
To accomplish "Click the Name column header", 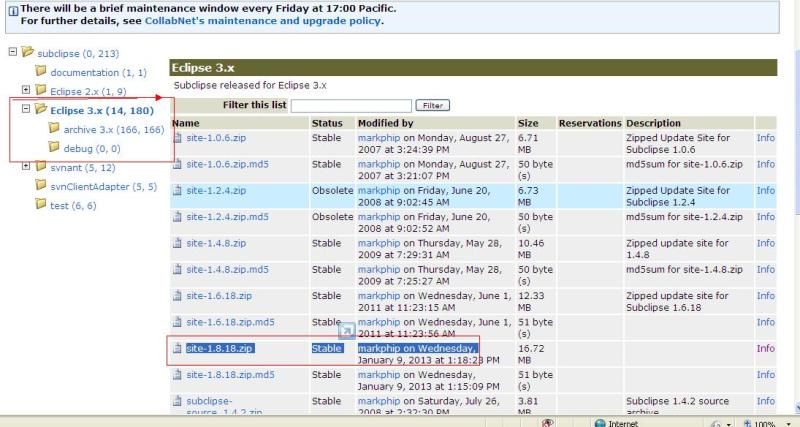I will click(x=186, y=123).
